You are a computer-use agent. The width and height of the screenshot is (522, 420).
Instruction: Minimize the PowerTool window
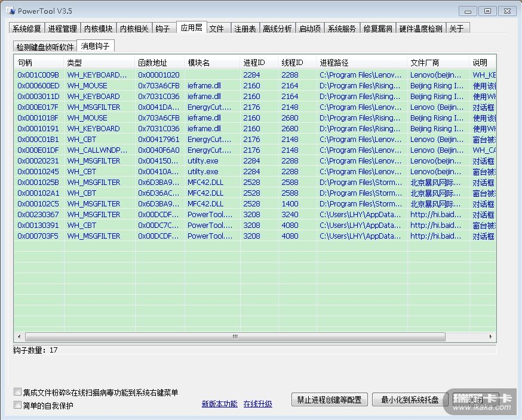pyautogui.click(x=468, y=11)
